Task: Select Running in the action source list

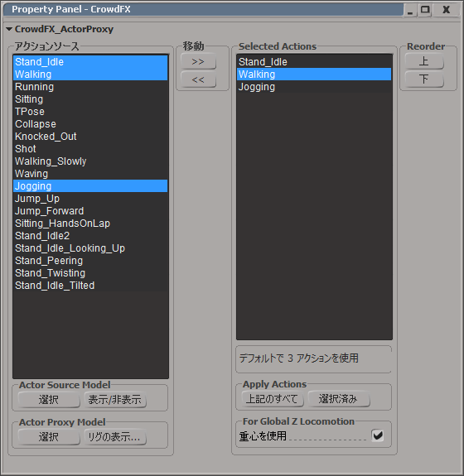Action: coord(90,87)
